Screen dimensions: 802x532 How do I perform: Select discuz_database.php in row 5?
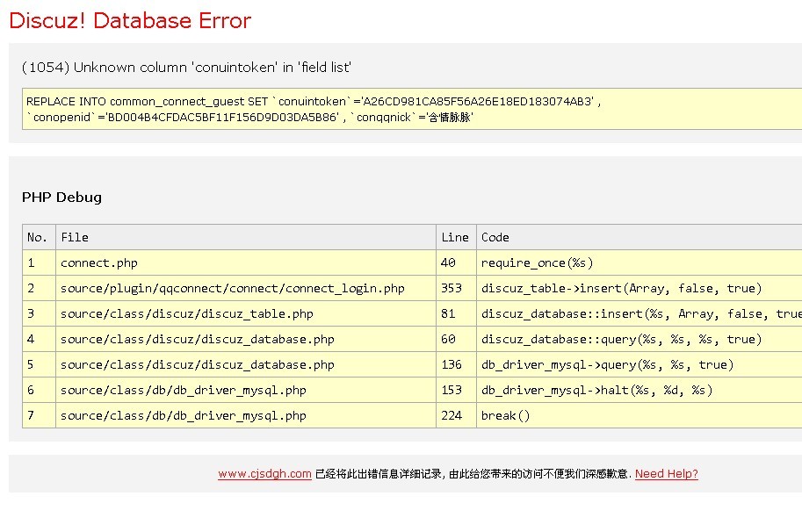[245, 364]
